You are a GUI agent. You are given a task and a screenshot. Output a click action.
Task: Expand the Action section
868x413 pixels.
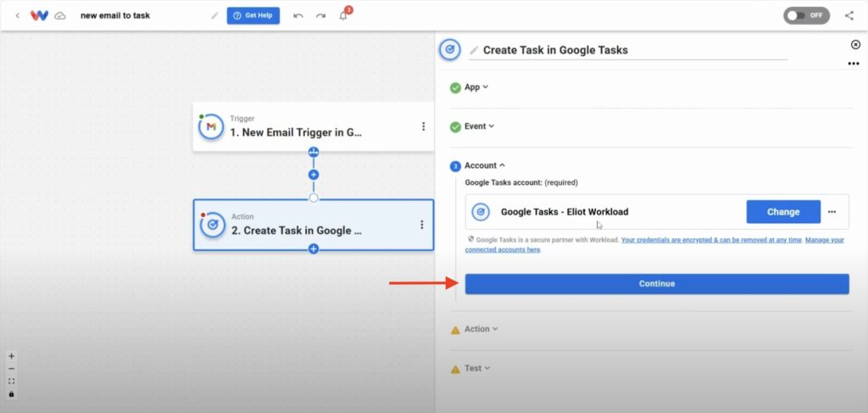tap(481, 329)
